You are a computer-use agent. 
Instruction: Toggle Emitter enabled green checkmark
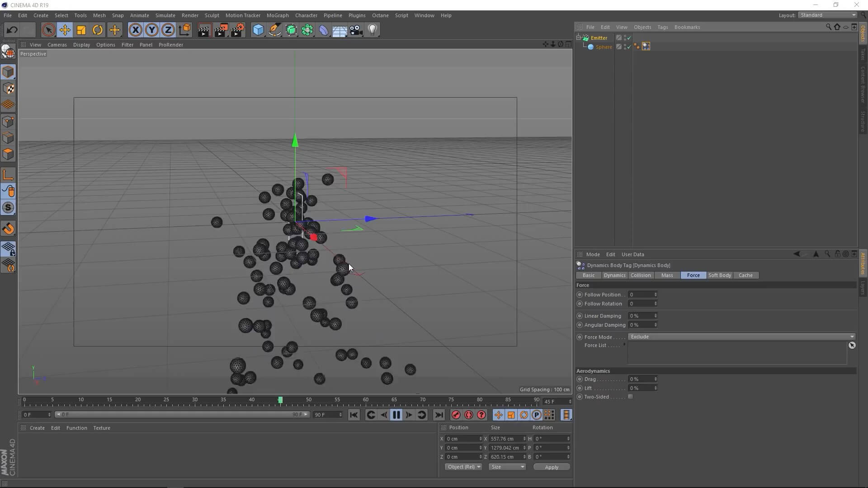[629, 38]
